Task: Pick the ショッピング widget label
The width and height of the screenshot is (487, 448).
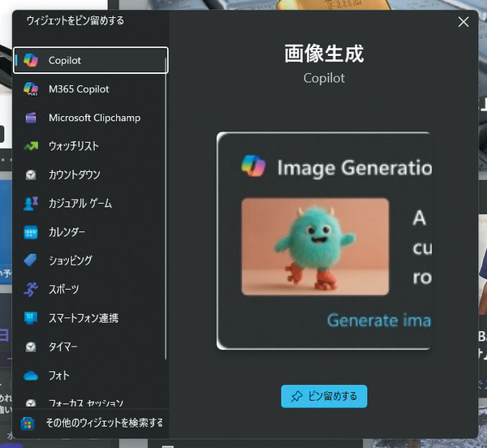Action: [71, 261]
